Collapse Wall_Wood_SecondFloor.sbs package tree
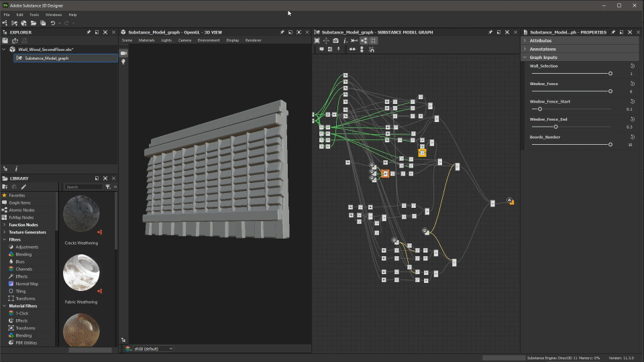Viewport: 644px width, 362px height. pyautogui.click(x=4, y=49)
